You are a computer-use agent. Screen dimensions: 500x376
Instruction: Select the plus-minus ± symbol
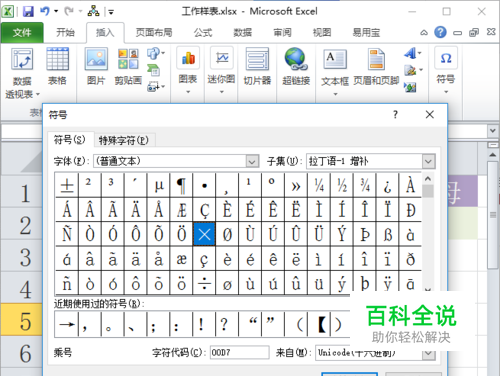(x=67, y=185)
